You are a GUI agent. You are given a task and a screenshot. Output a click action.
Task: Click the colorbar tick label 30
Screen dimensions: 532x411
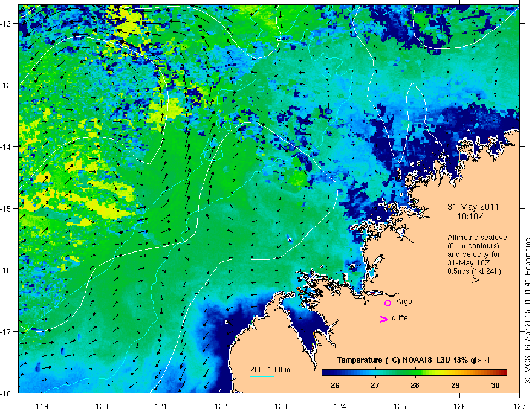[495, 386]
